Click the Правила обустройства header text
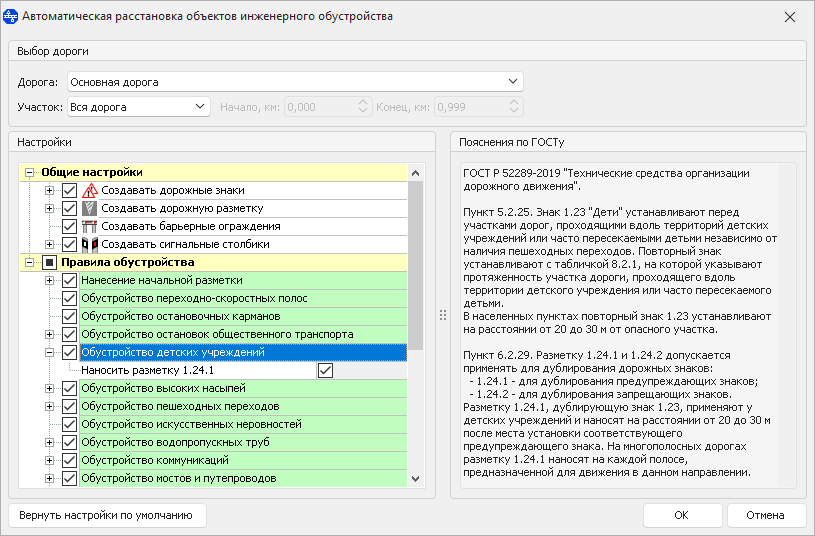The width and height of the screenshot is (815, 536). point(128,262)
